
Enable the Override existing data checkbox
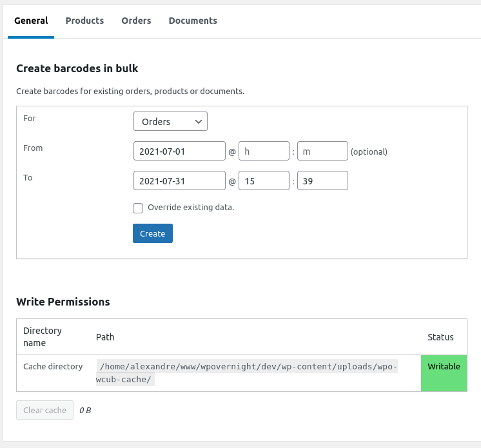point(138,208)
